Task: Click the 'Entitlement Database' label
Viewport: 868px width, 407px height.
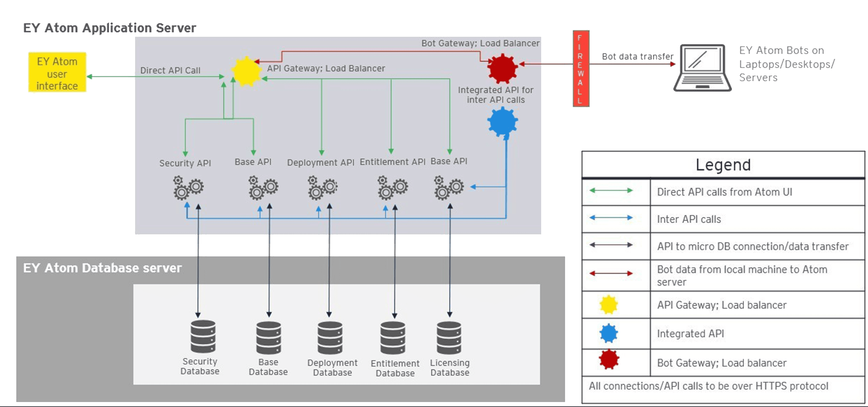Action: [395, 368]
